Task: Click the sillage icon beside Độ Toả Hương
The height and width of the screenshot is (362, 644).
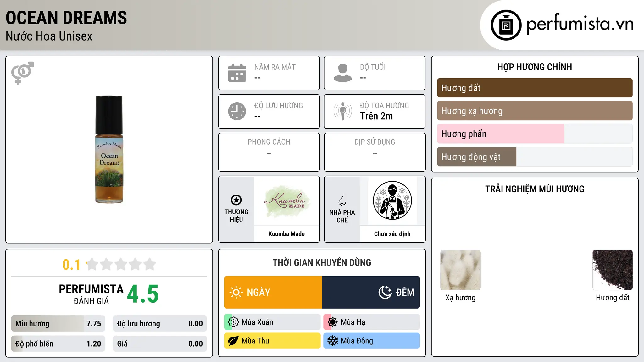Action: pyautogui.click(x=343, y=111)
